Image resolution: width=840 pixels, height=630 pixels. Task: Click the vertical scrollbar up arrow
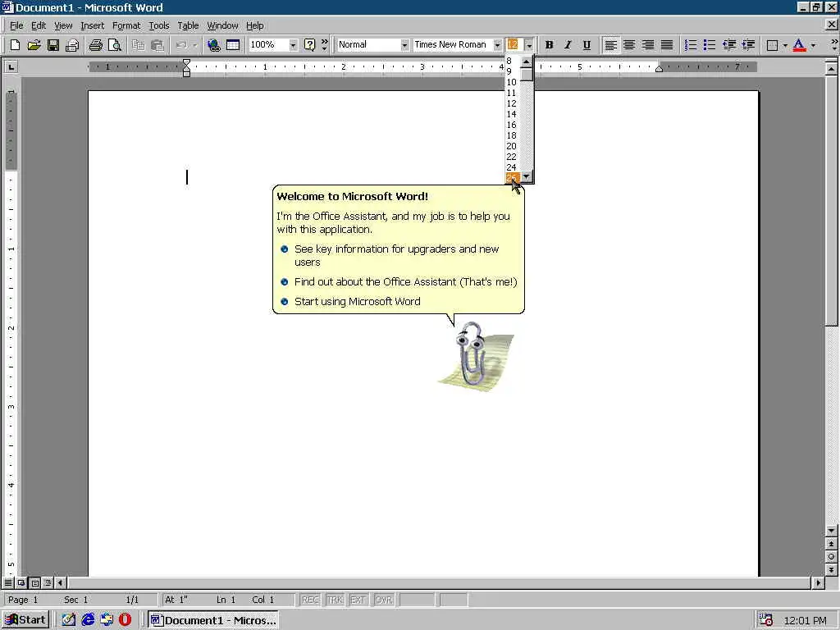pos(832,69)
